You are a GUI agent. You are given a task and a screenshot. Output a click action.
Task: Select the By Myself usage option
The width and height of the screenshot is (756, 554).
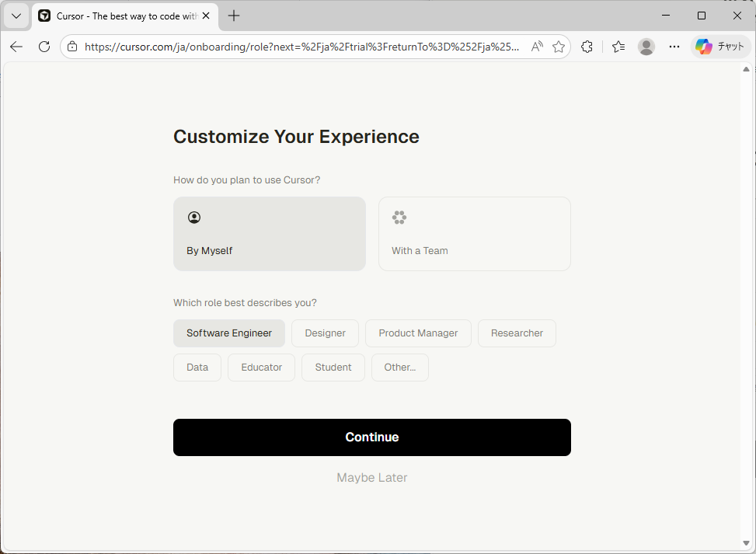[269, 234]
